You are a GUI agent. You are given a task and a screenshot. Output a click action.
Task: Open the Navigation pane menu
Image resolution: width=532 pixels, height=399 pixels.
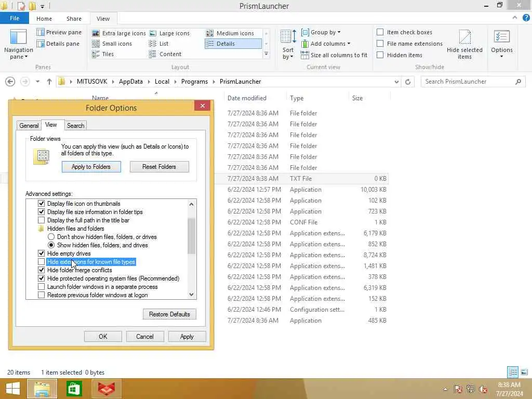18,45
